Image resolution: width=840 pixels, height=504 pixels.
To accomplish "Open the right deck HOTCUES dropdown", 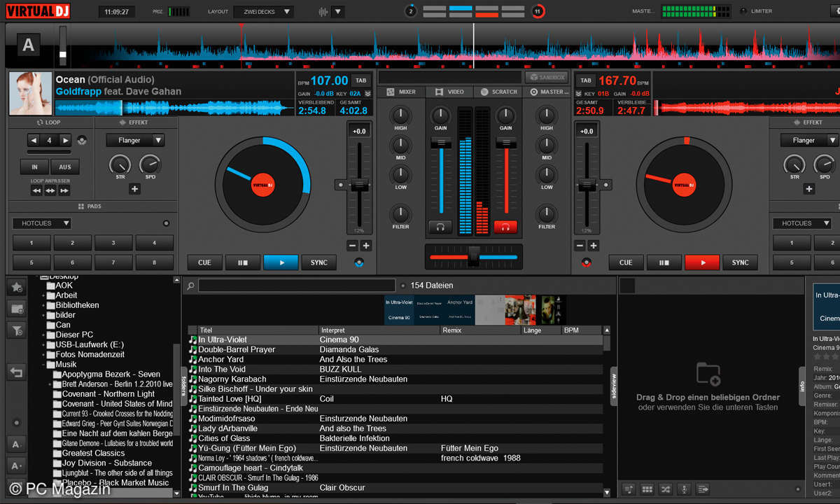I will (801, 223).
